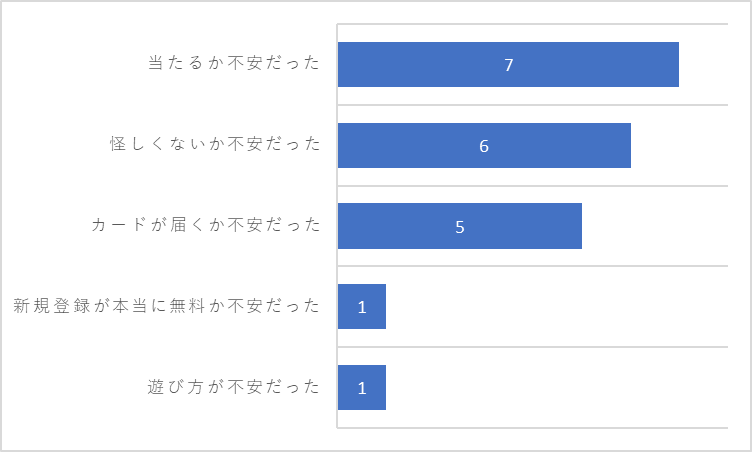This screenshot has height=452, width=752.
Task: Click the label 怪しくないか不安だった
Action: [x=215, y=143]
